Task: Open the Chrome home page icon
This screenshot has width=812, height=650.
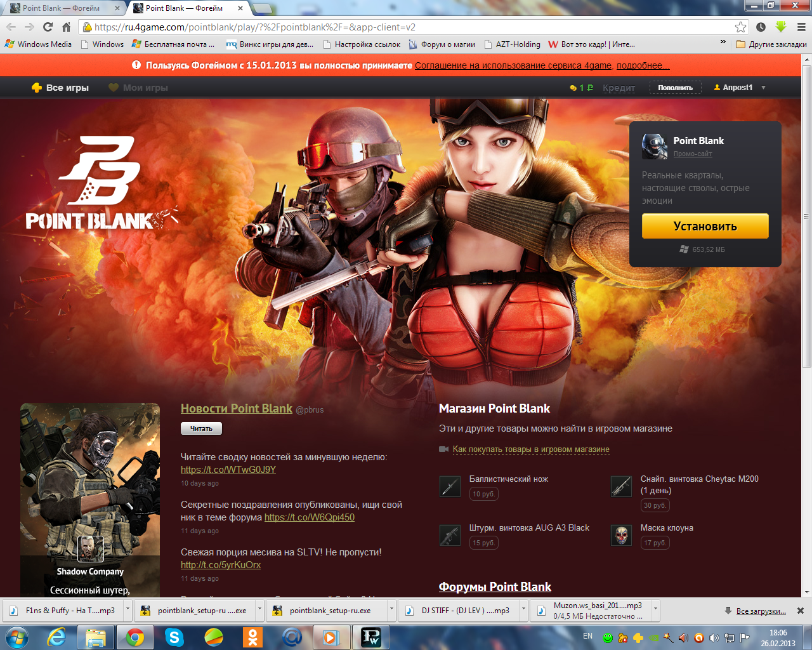Action: click(66, 27)
